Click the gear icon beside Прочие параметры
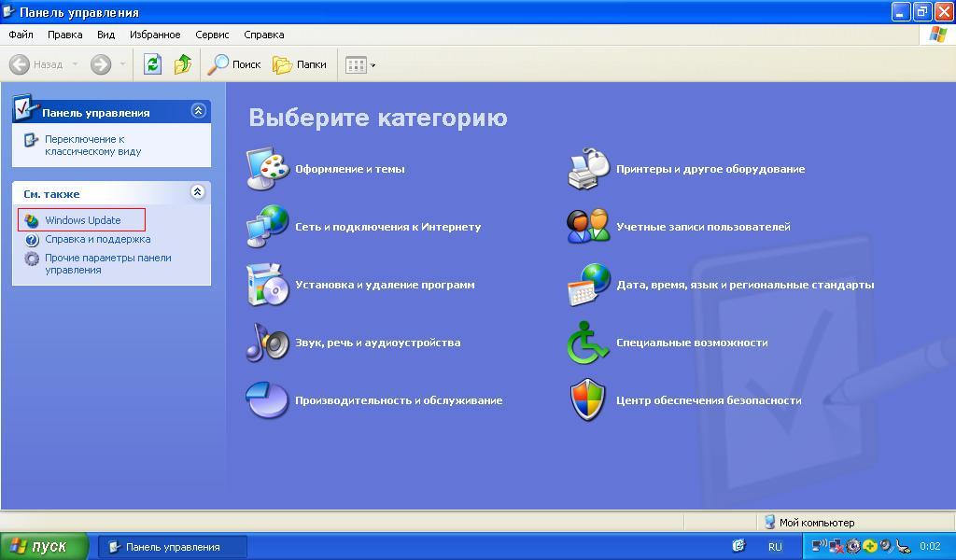The height and width of the screenshot is (560, 956). (x=32, y=259)
